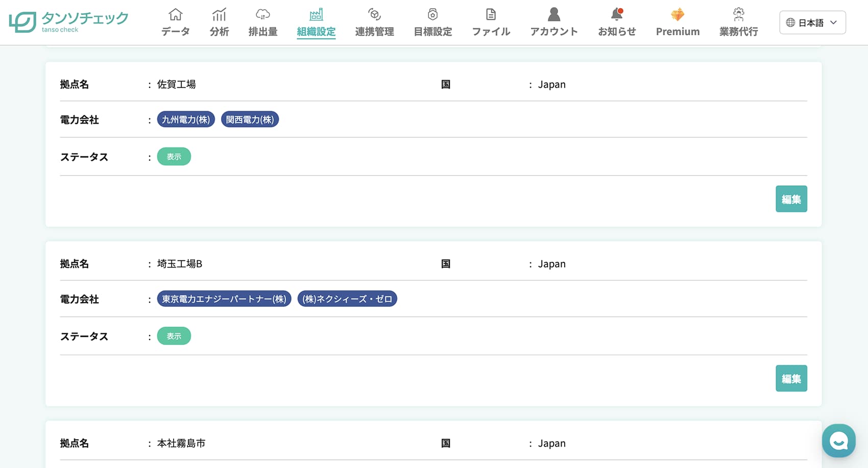Click the (株)ネクシィーズ・ゼロ tag
Viewport: 868px width, 468px height.
click(x=347, y=299)
